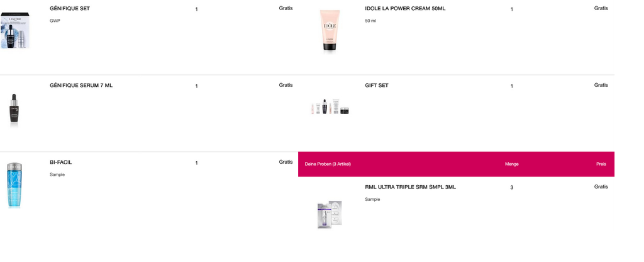
Task: Open the RML ULTRA TRIPLE SRM SMPL 3ML title
Action: 410,187
